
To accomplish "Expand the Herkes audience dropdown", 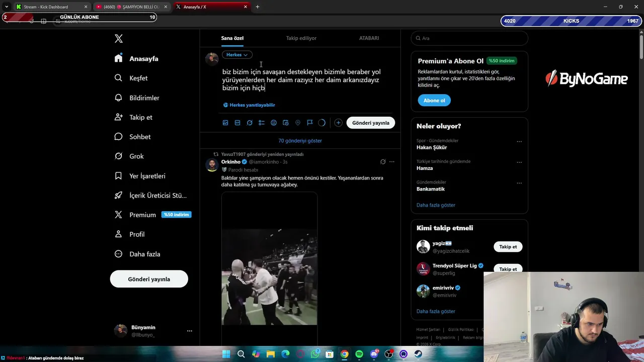I will 237,55.
